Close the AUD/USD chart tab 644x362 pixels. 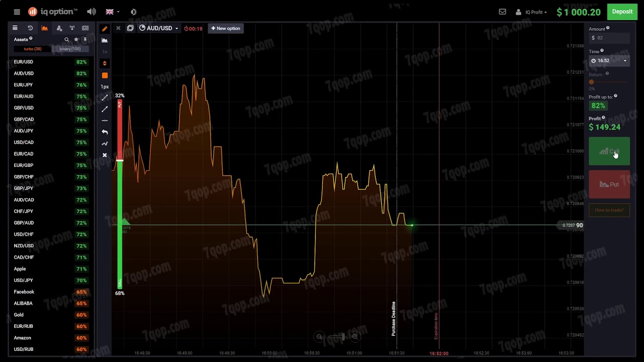(118, 28)
